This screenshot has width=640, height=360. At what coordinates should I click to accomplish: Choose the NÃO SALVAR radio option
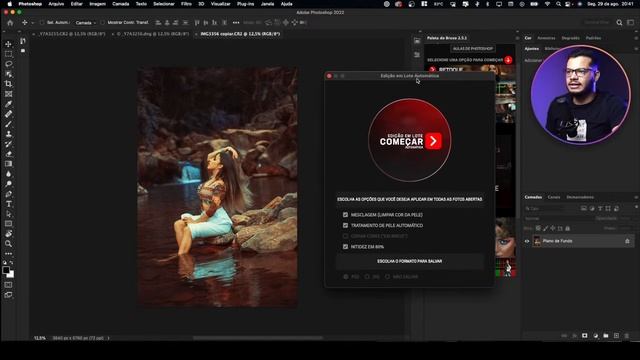point(387,277)
